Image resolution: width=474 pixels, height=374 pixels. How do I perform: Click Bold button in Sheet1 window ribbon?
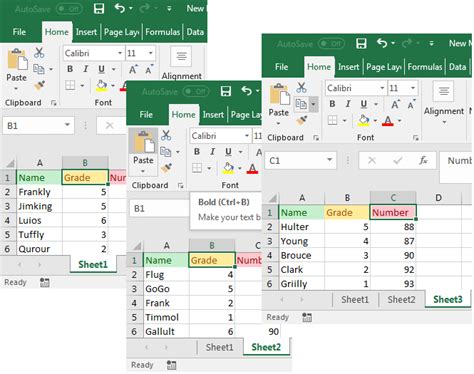(x=70, y=69)
